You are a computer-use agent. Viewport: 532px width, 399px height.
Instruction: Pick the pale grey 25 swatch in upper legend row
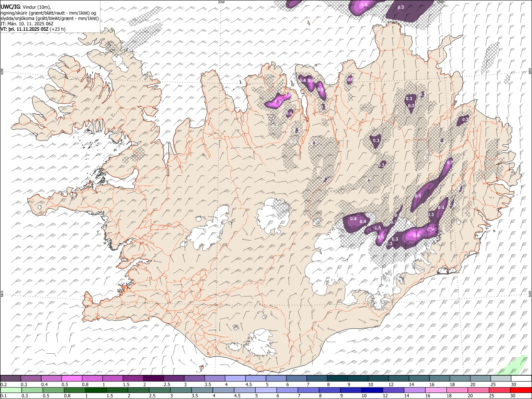click(501, 379)
